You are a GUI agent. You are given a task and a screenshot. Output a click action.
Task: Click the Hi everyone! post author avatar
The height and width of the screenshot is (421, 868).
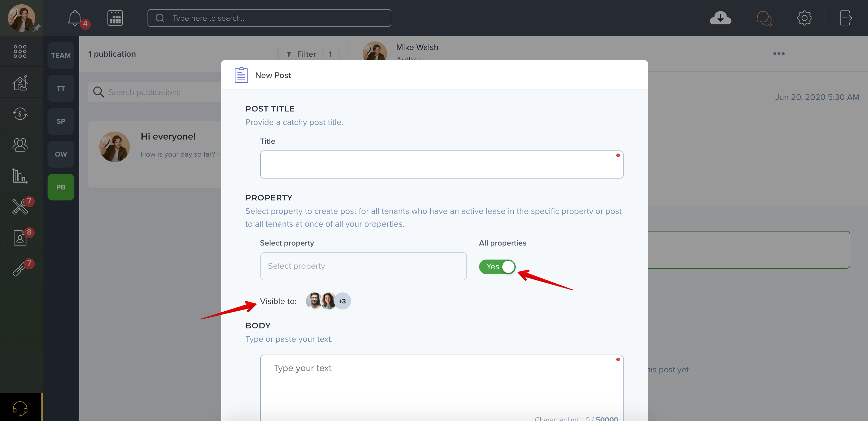(115, 147)
